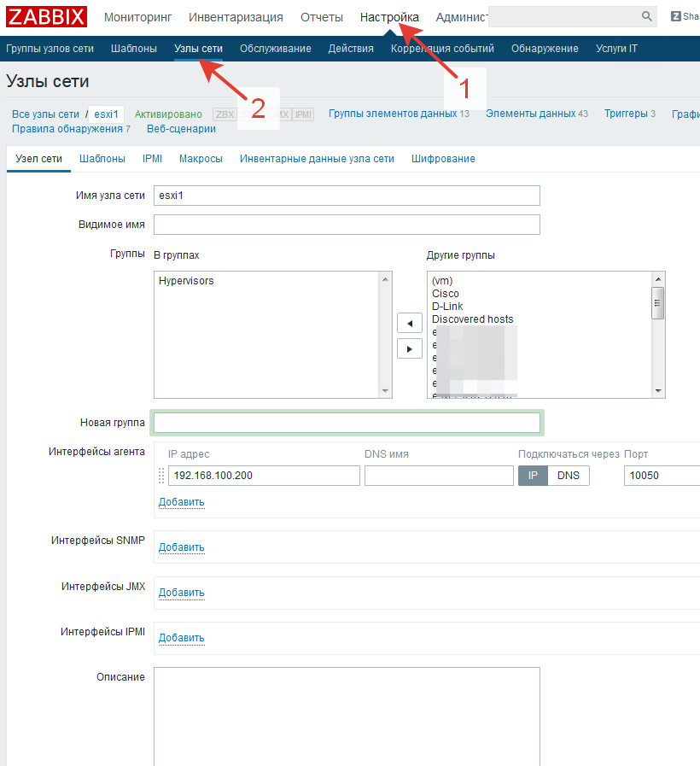Switch connection mode to DNS

click(569, 476)
